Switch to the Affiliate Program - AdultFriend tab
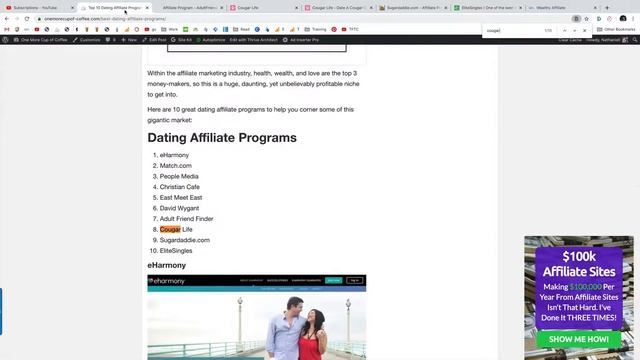 tap(189, 8)
